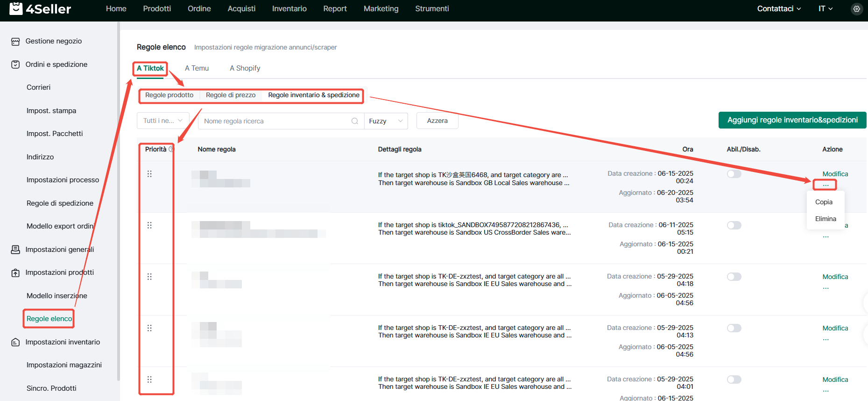868x401 pixels.
Task: Open the Ordine menu
Action: [199, 9]
